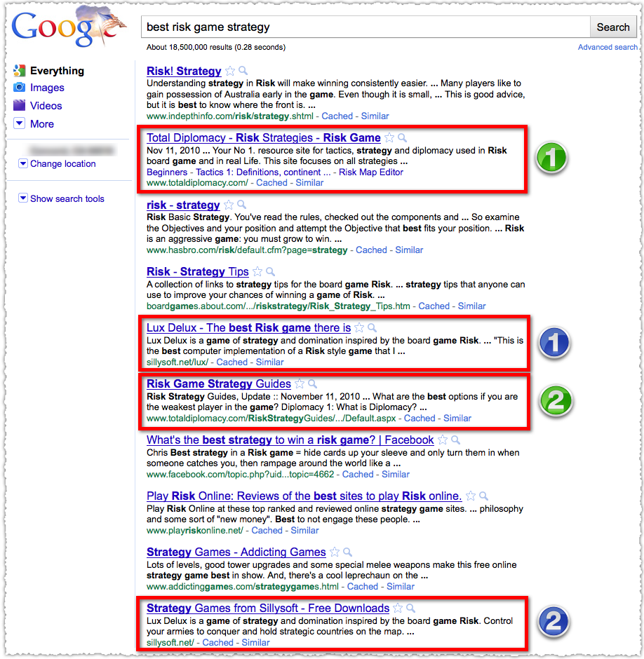The height and width of the screenshot is (659, 644).
Task: Click the results count text About 18,500,000
Action: 216,47
